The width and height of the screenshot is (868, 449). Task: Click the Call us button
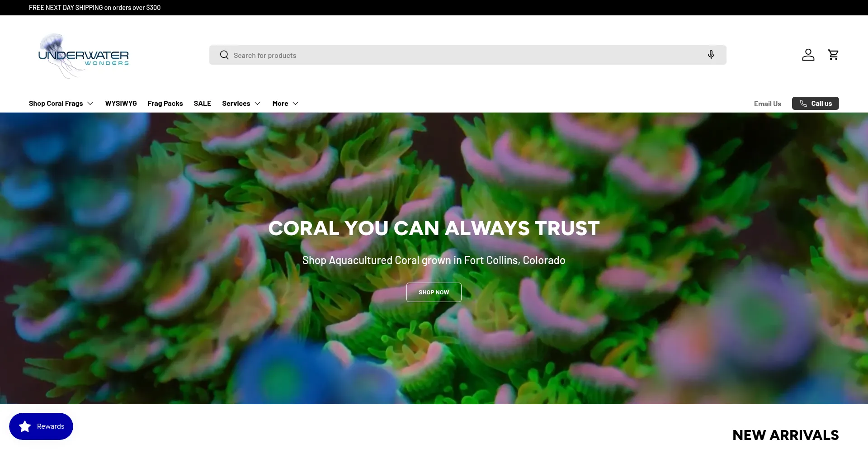pos(815,104)
